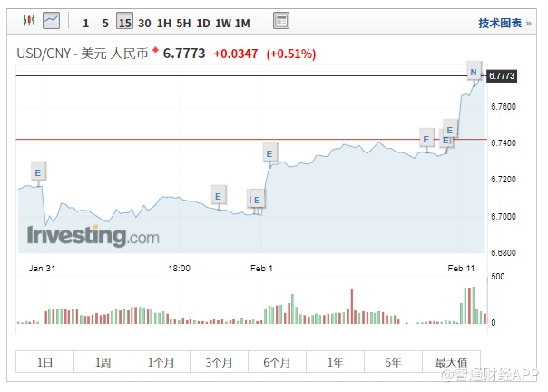Show the 1年 range
This screenshot has height=392, width=548.
pyautogui.click(x=335, y=362)
